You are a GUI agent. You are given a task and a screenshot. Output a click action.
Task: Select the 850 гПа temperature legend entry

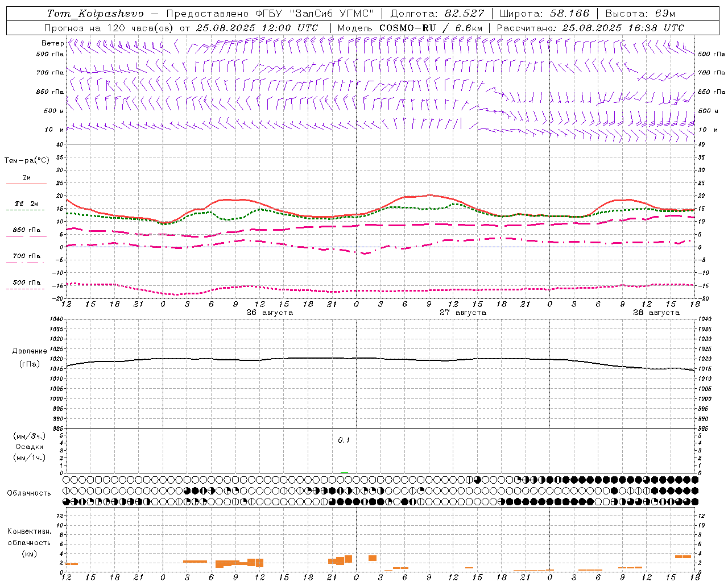(x=27, y=230)
